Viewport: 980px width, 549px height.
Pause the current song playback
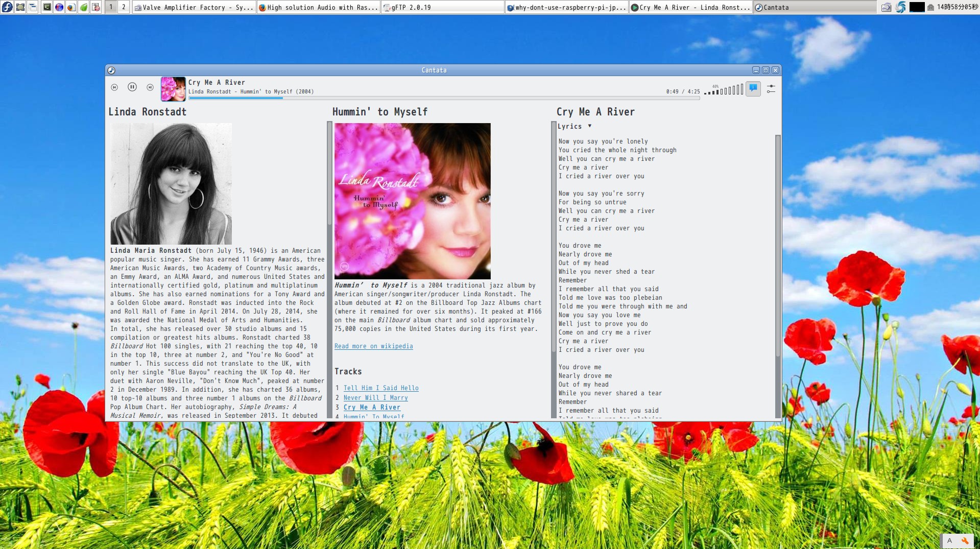[132, 87]
